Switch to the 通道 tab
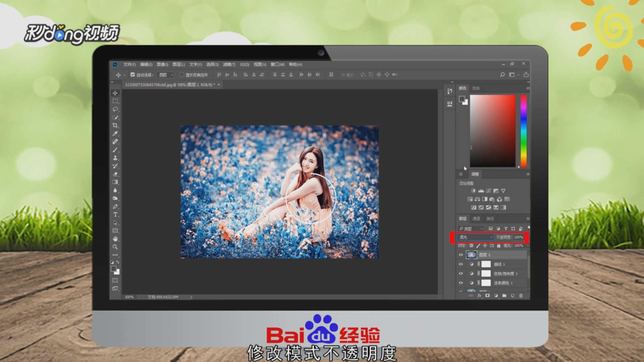 point(476,219)
